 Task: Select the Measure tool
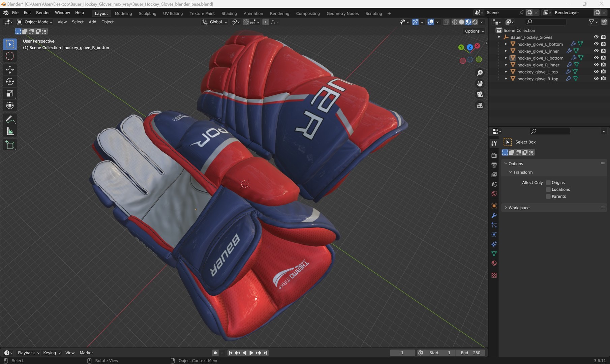pyautogui.click(x=10, y=131)
